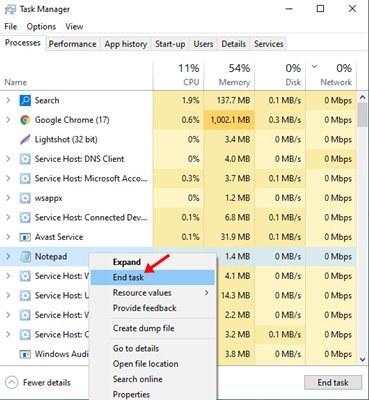Screen dimensions: 369x400
Task: Choose Expand in the context menu
Action: (x=153, y=262)
